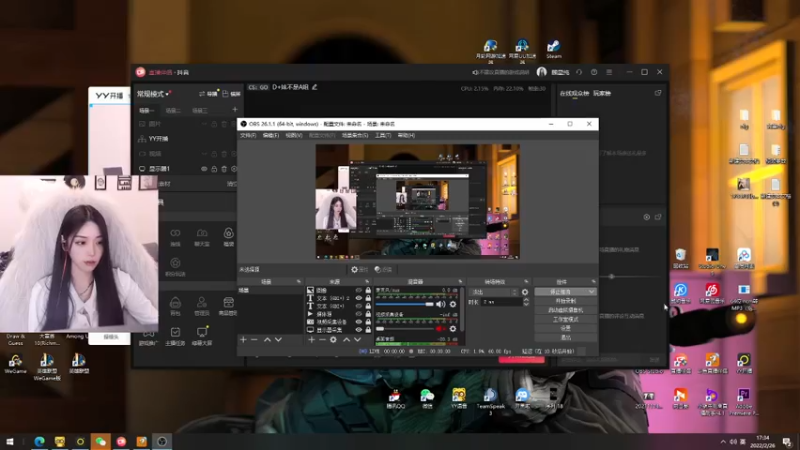Screen dimensions: 800x450
Task: Open the transition type dropdown in OBS
Action: click(x=494, y=292)
